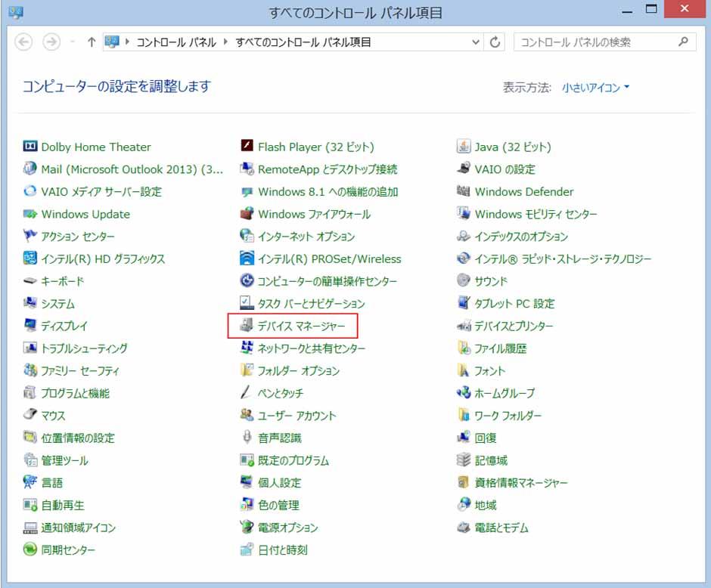Select the すべてのコントロール パネル項目 breadcrumb segment

point(303,42)
